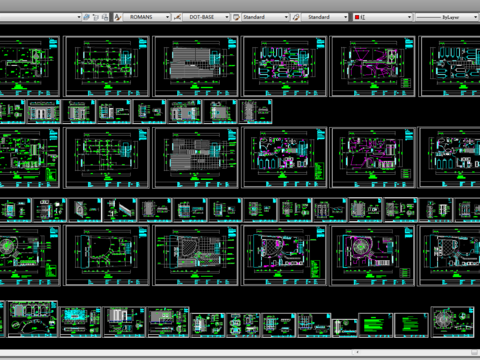Click the layer state icon after layer dropdown
Screen dimensions: 480x360
pyautogui.click(x=87, y=17)
